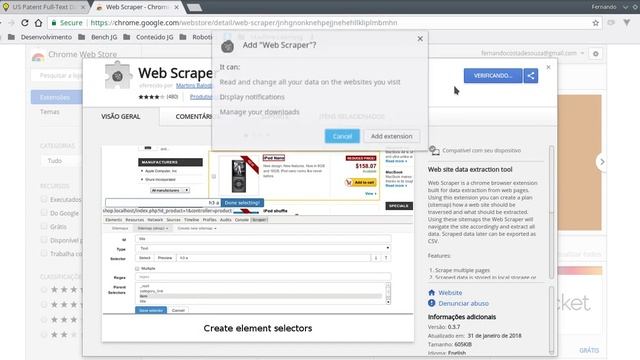
Task: Switch to US Patent Full-Text tab
Action: [x=44, y=7]
